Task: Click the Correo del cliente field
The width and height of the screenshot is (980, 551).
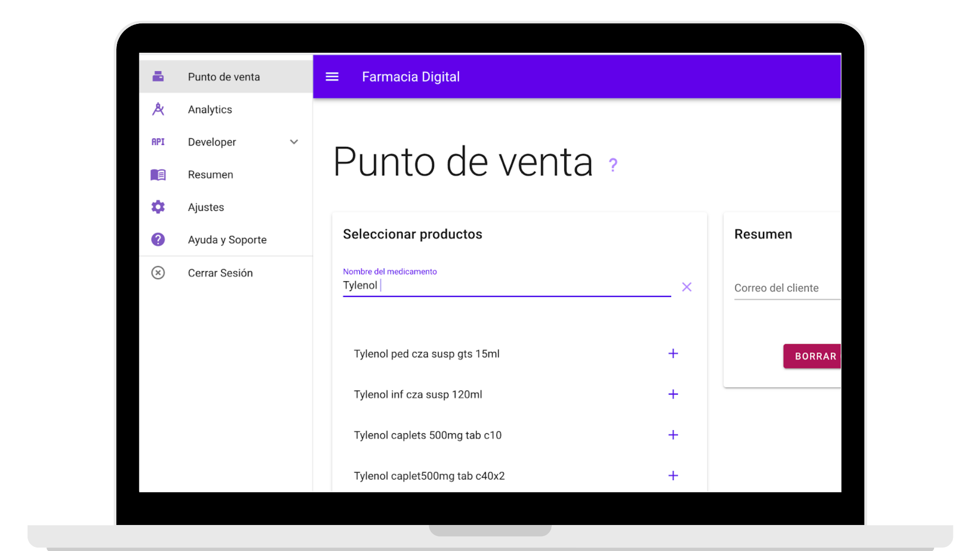Action: point(788,288)
